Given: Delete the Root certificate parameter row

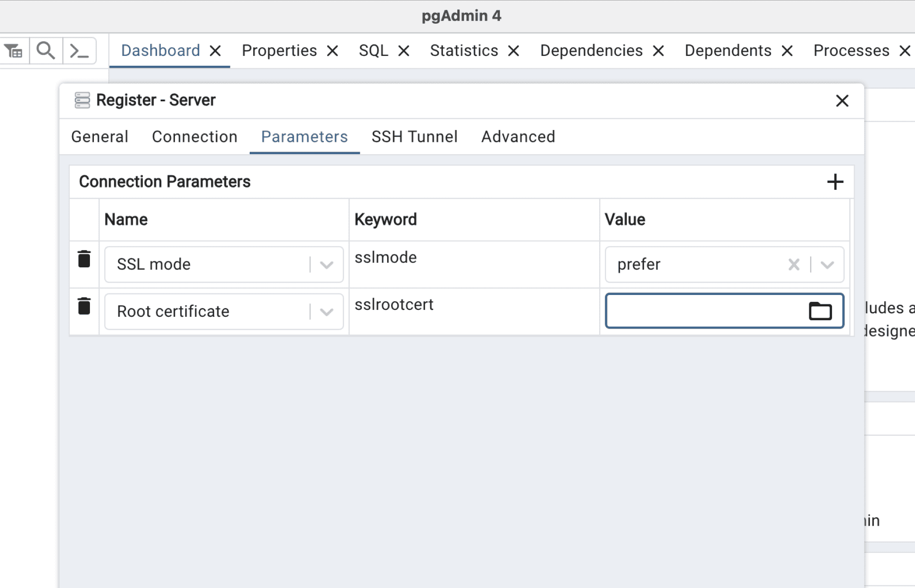Looking at the screenshot, I should tap(84, 306).
